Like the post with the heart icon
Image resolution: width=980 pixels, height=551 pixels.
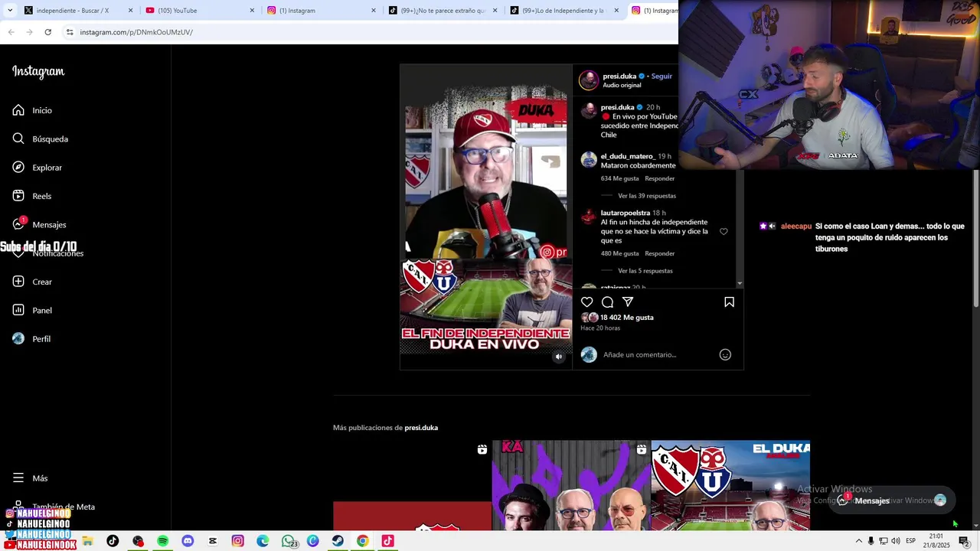(587, 302)
